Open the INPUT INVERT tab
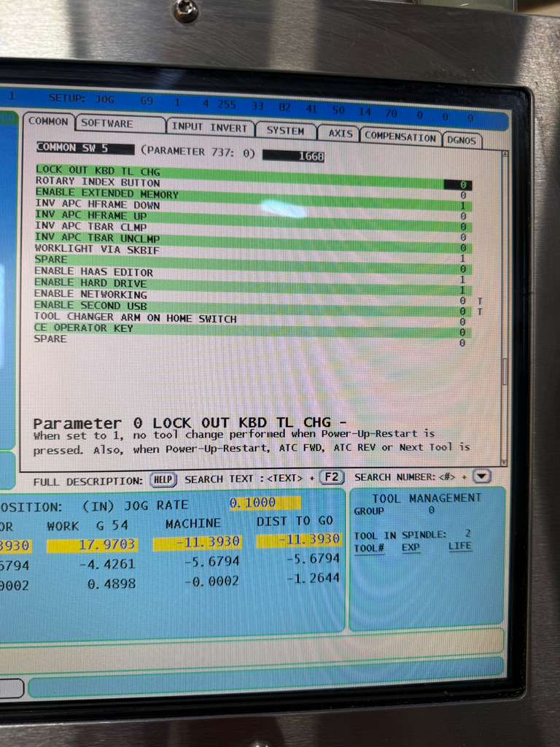Screen dimensions: 560x747 coord(209,128)
